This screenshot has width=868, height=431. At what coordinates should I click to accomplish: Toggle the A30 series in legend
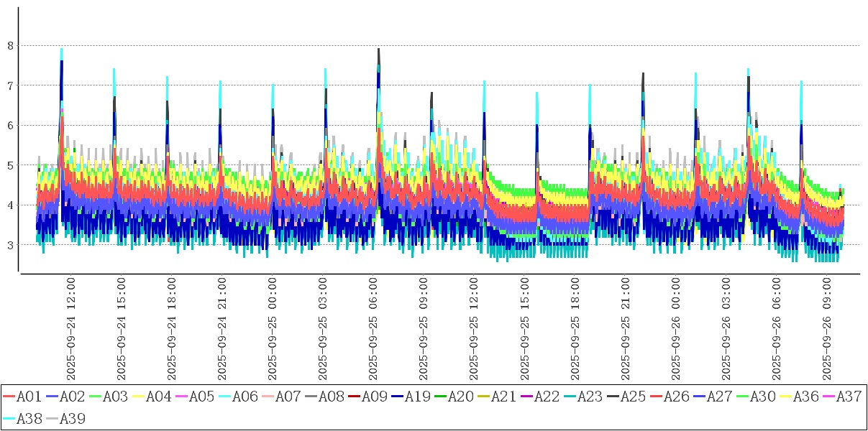pyautogui.click(x=756, y=397)
